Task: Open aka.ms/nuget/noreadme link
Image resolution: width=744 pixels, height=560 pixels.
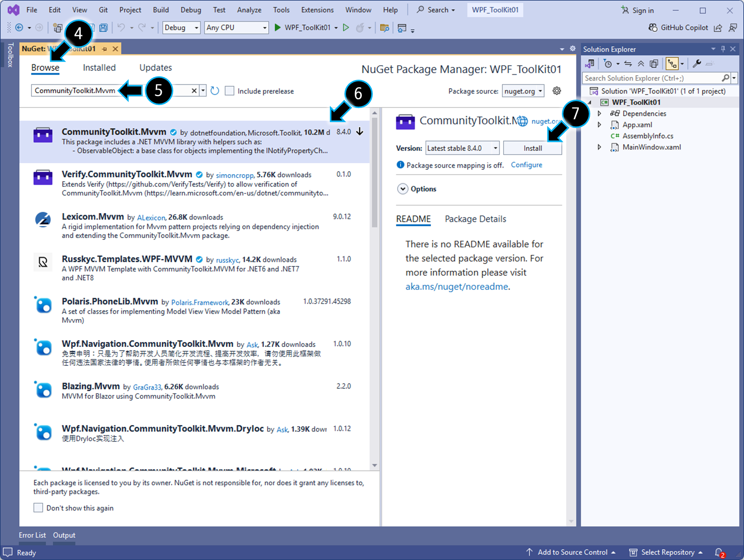Action: coord(457,287)
